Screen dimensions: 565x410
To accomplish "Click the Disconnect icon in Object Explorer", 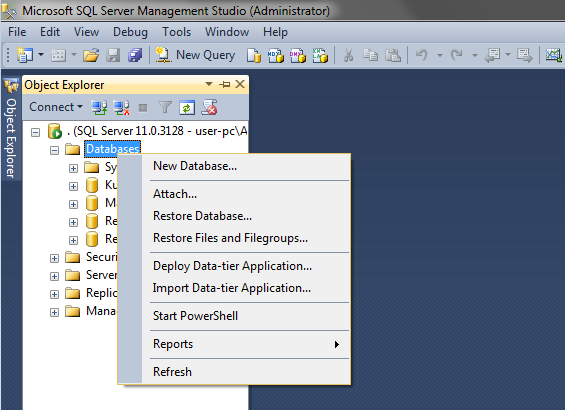I will point(121,107).
